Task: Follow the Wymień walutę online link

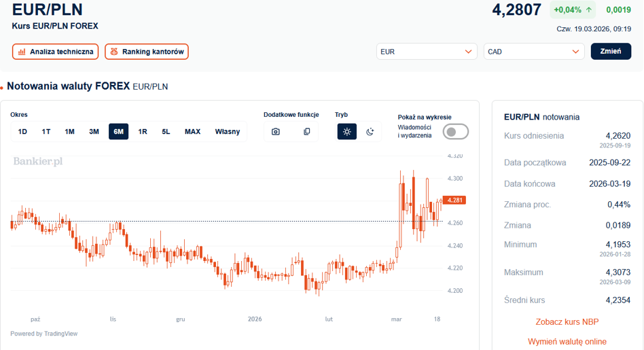Action: pyautogui.click(x=567, y=341)
